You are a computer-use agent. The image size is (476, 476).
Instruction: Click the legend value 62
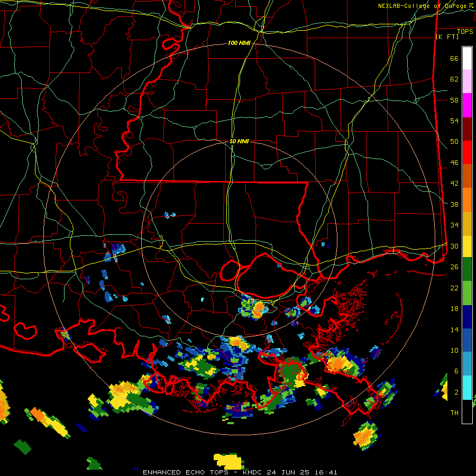[454, 79]
